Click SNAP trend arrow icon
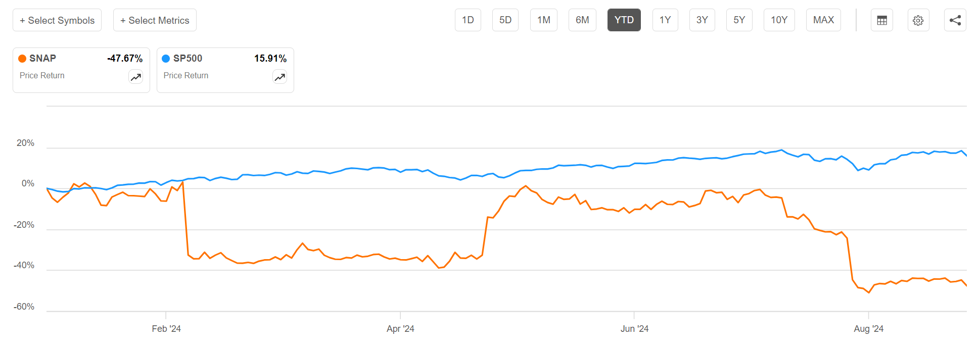The image size is (980, 347). 136,77
